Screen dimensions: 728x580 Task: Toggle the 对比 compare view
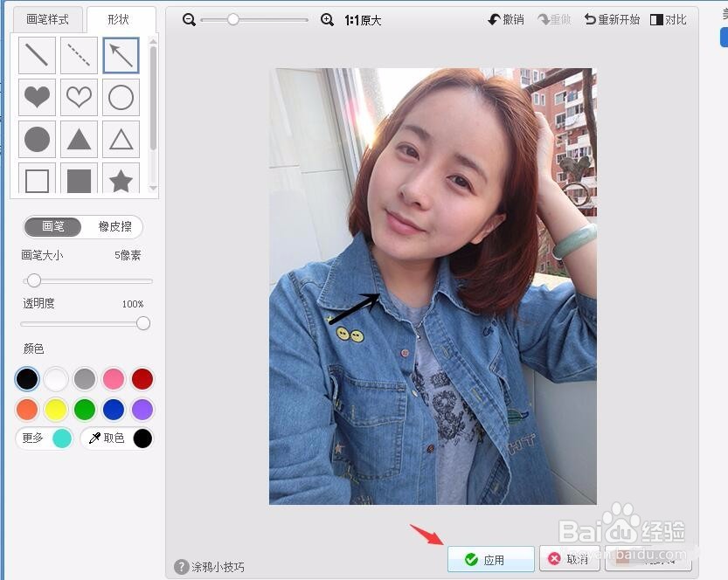[669, 20]
